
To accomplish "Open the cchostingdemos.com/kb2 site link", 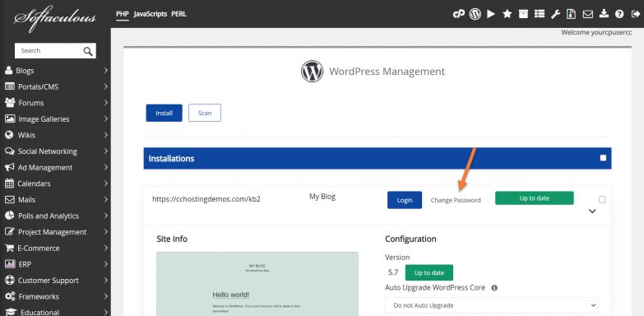I will (x=206, y=199).
